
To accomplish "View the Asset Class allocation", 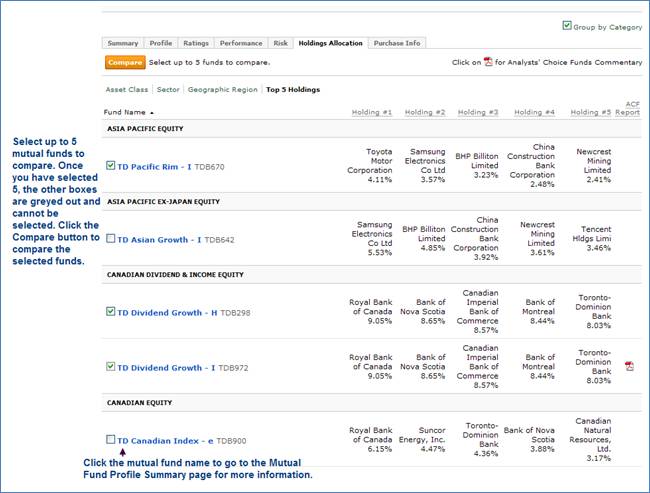I will click(127, 90).
